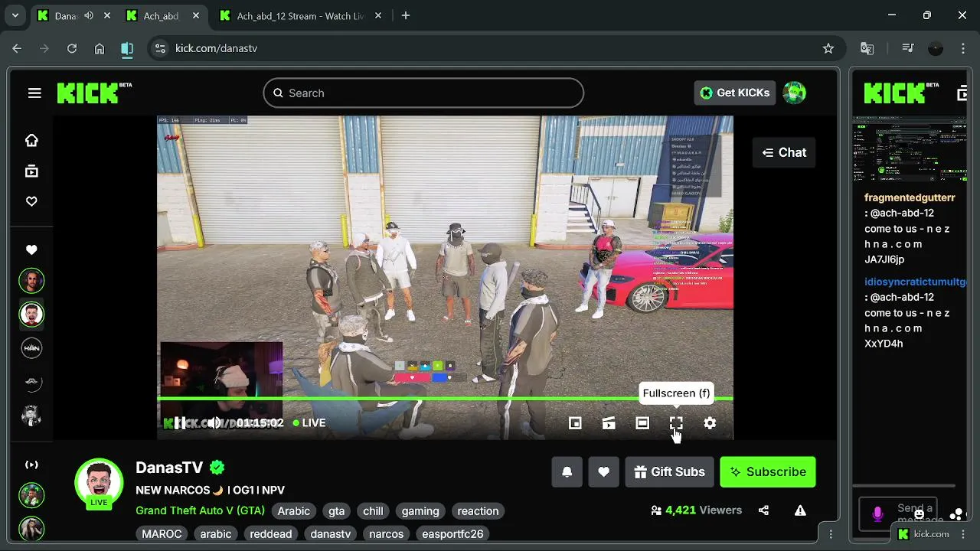
Task: Toggle picture-in-picture mini player
Action: 575,423
